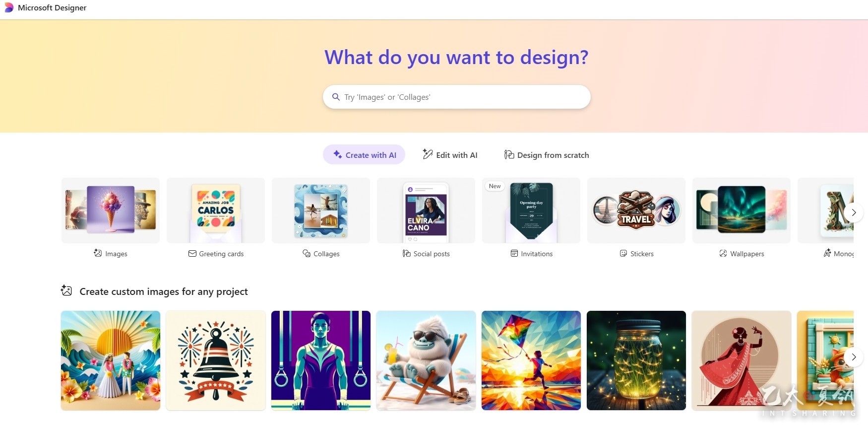Click the Social posts icon
868x428 pixels.
(x=407, y=253)
